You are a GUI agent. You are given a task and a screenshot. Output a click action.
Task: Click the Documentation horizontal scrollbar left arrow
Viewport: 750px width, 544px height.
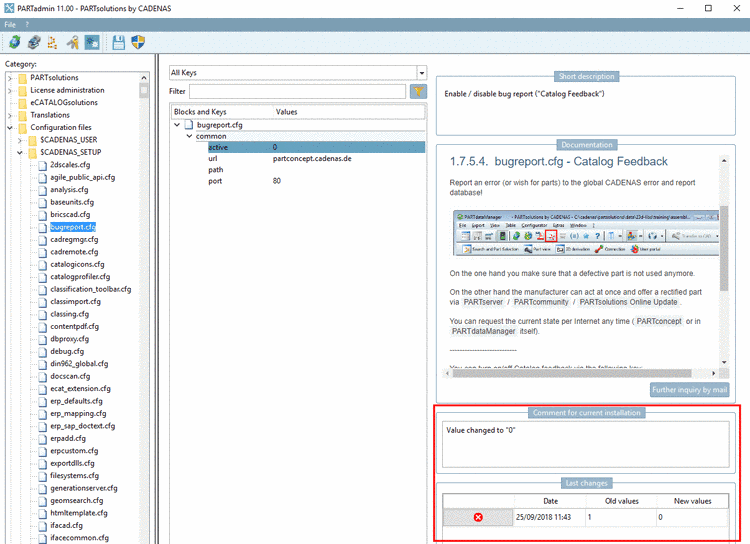click(x=448, y=373)
